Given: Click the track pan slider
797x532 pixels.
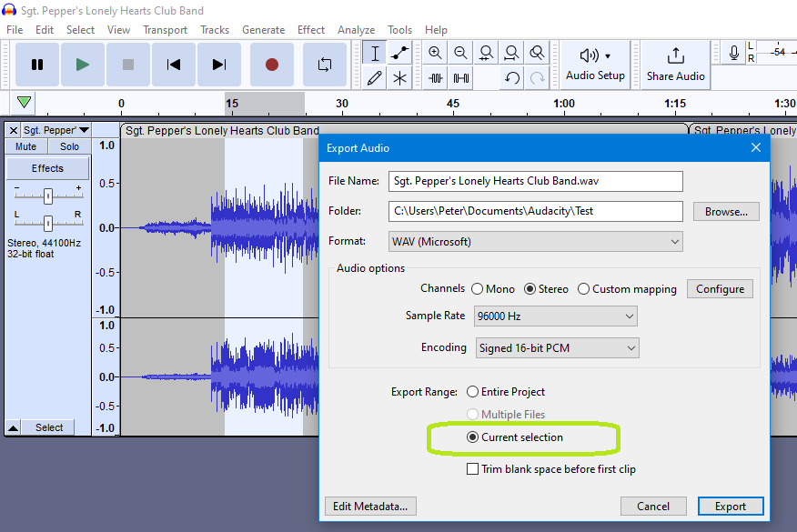Looking at the screenshot, I should (x=48, y=223).
